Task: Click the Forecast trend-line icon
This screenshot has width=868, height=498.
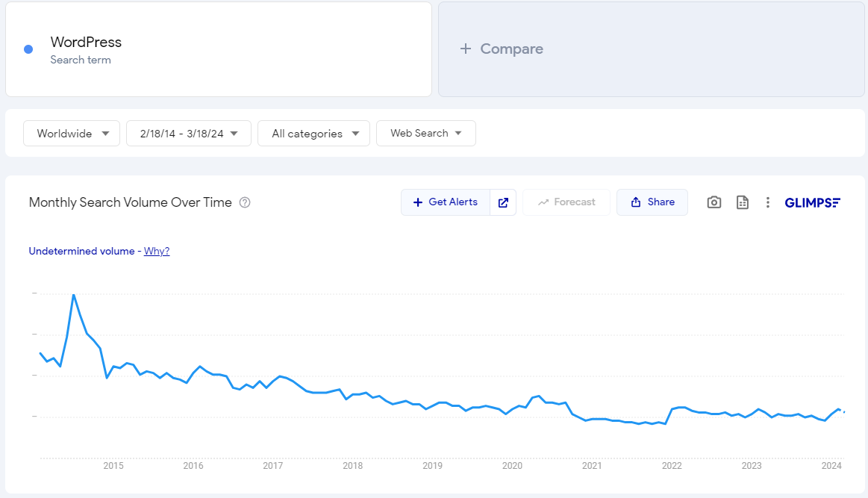Action: coord(544,202)
